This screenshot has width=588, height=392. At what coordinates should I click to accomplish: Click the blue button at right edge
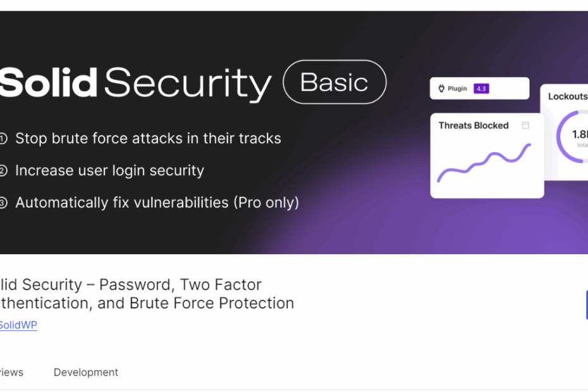(587, 305)
